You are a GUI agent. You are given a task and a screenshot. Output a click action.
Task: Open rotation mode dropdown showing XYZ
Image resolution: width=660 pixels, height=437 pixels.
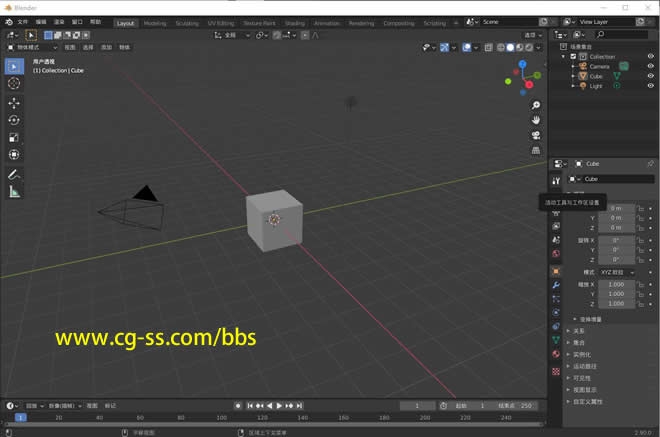click(x=616, y=272)
